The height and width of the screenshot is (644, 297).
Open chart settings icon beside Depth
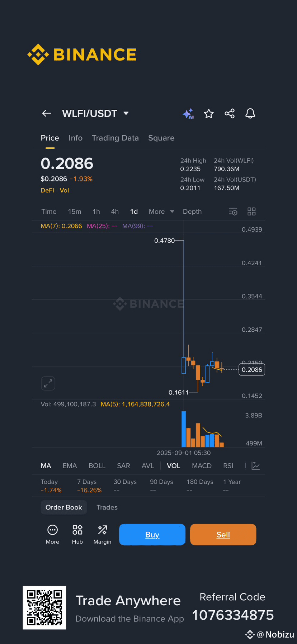tap(233, 212)
